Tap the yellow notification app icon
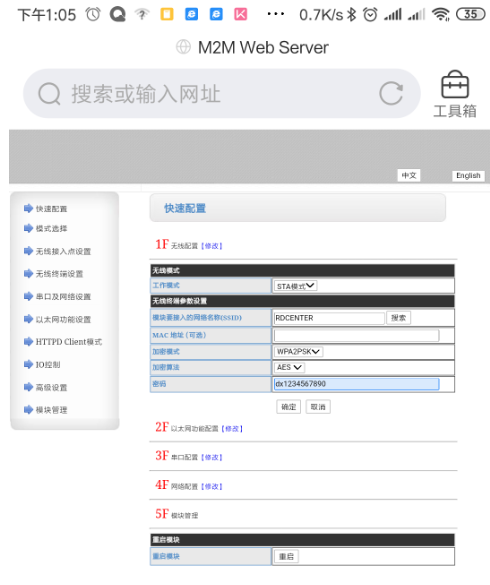 coord(167,14)
